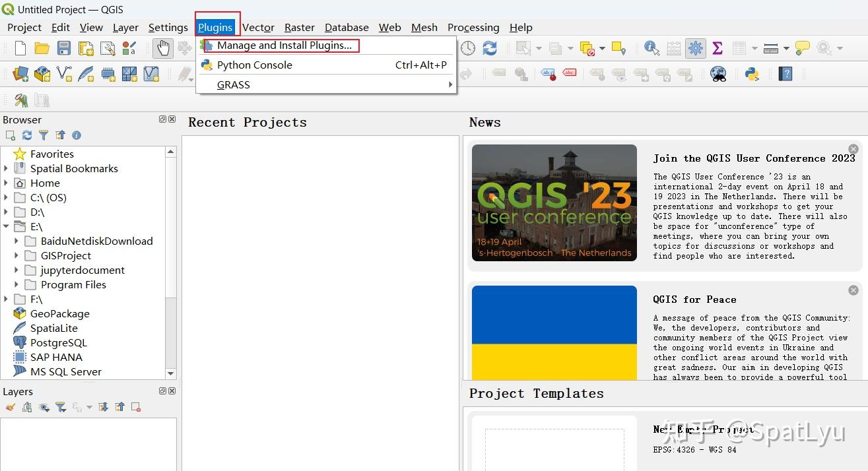Screen dimensions: 868x471
Task: Dismiss the QGIS for Peace news item
Action: tap(853, 290)
